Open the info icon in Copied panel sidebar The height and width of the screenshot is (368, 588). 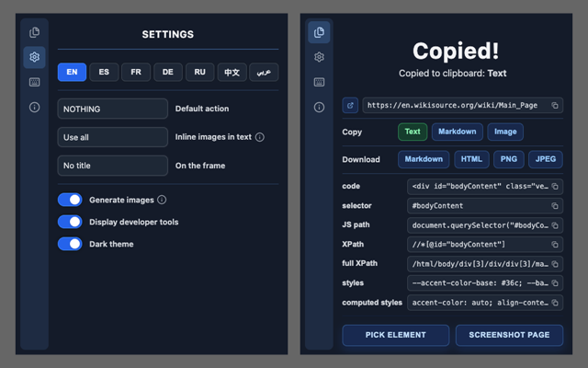[319, 108]
